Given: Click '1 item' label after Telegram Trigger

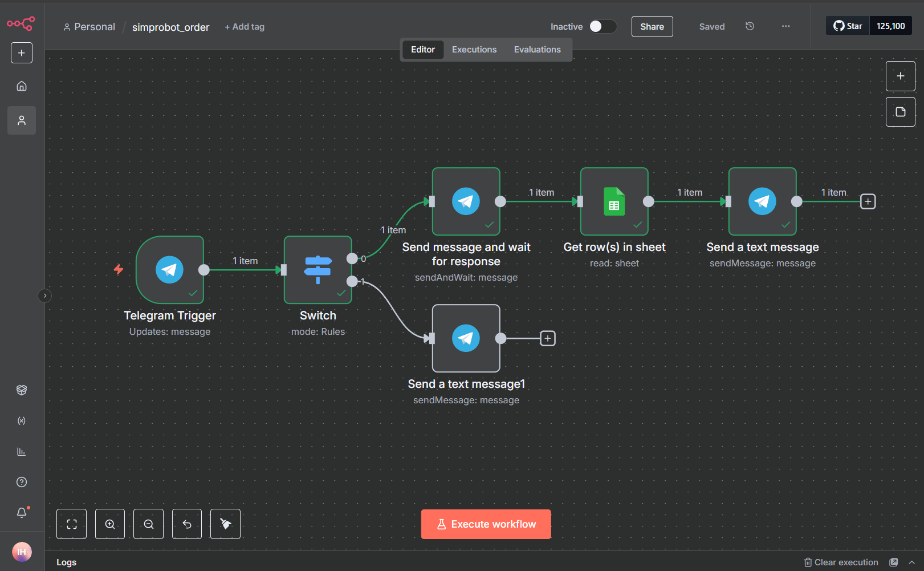Looking at the screenshot, I should point(245,261).
